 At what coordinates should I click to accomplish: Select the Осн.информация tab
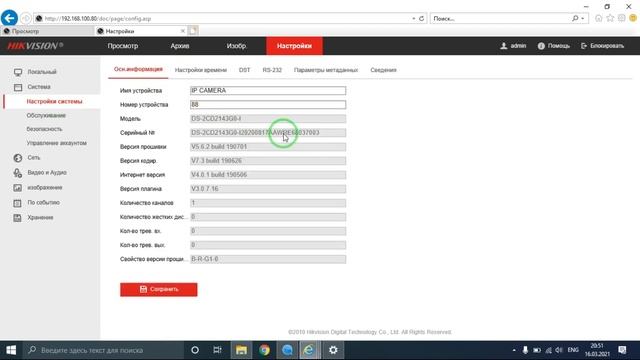(138, 69)
